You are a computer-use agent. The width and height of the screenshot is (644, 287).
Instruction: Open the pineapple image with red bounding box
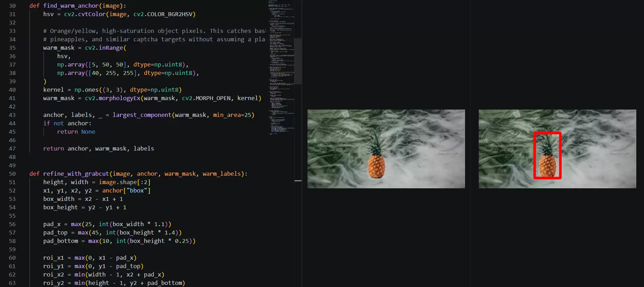tap(558, 149)
